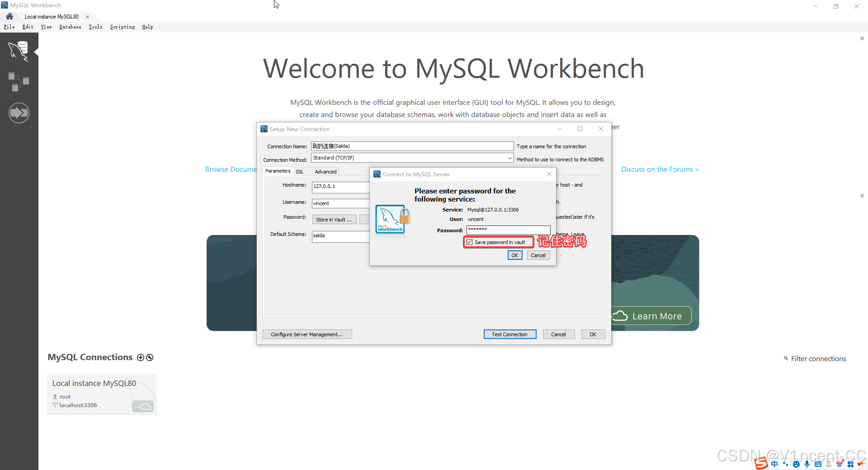
Task: Expand the Connection Method dropdown
Action: [509, 158]
